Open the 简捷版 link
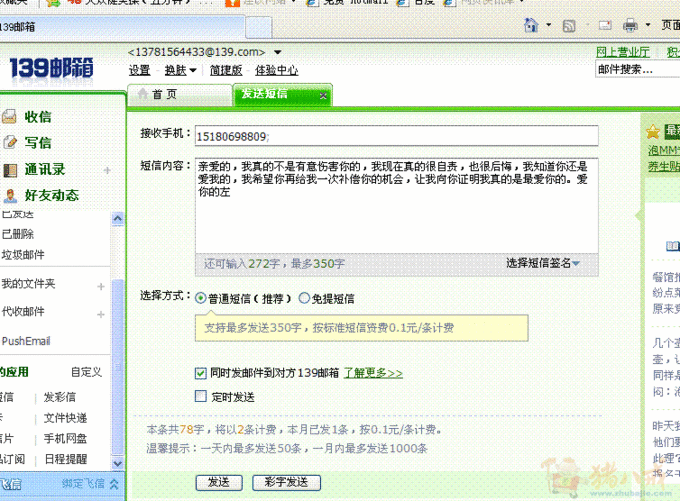 pyautogui.click(x=226, y=70)
